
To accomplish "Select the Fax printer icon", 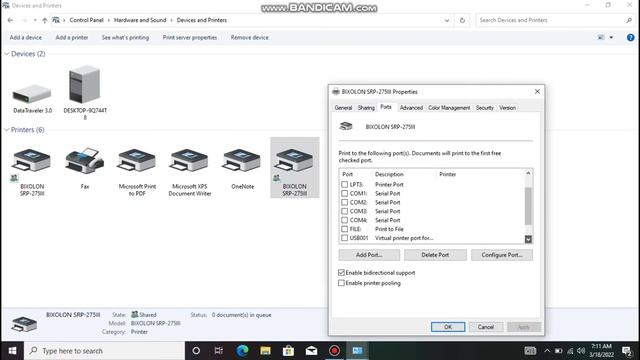I will coord(84,161).
